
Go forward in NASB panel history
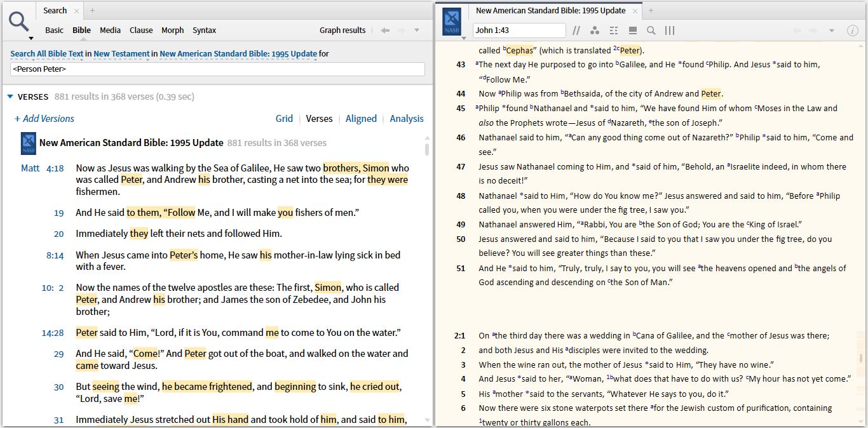point(815,30)
